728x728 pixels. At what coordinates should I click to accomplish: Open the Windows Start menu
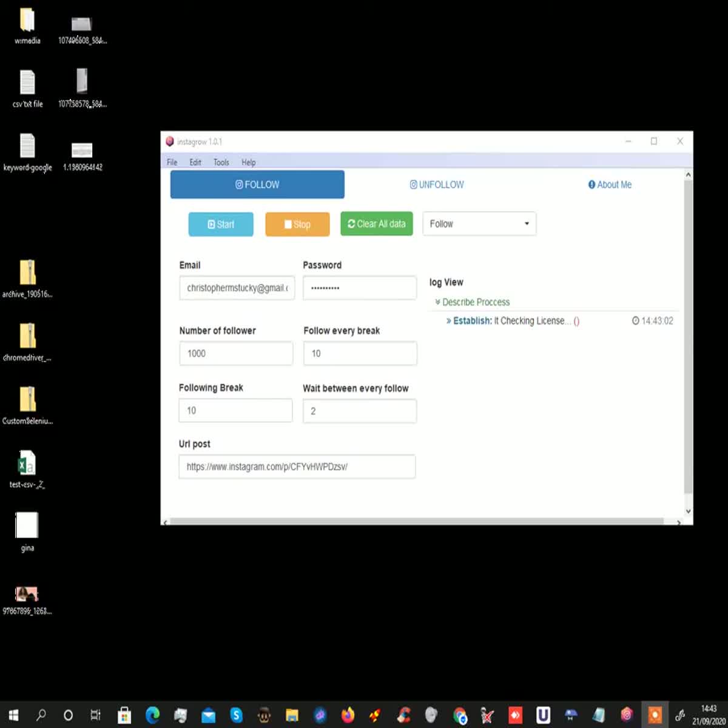point(13,715)
